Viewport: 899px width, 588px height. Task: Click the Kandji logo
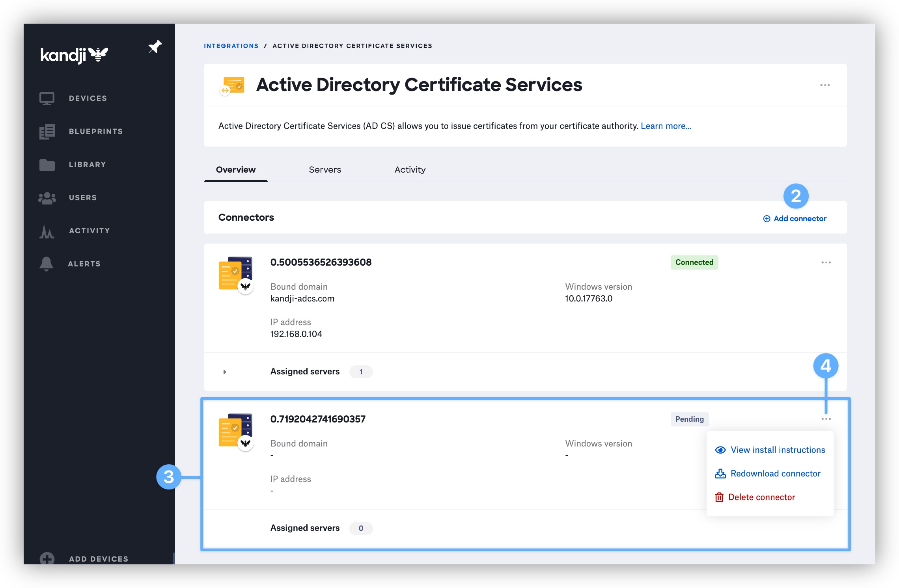[x=74, y=55]
